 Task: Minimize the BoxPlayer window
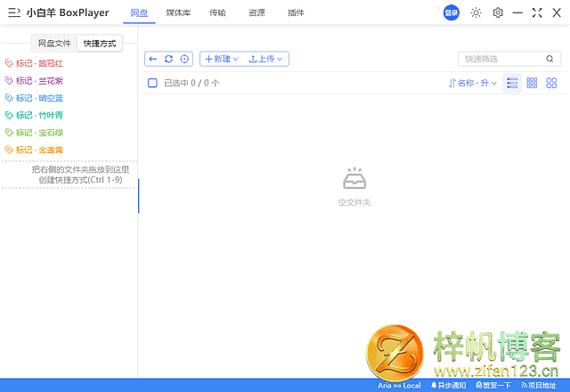click(517, 12)
